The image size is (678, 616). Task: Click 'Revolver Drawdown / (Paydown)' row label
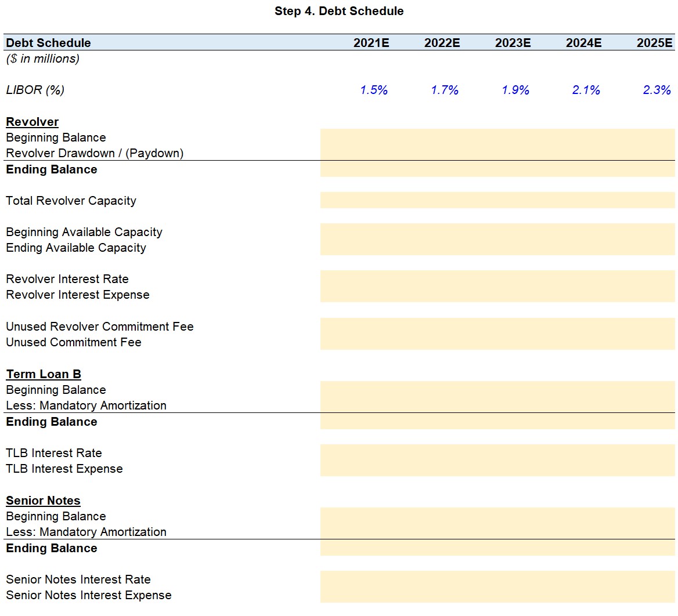pos(95,153)
